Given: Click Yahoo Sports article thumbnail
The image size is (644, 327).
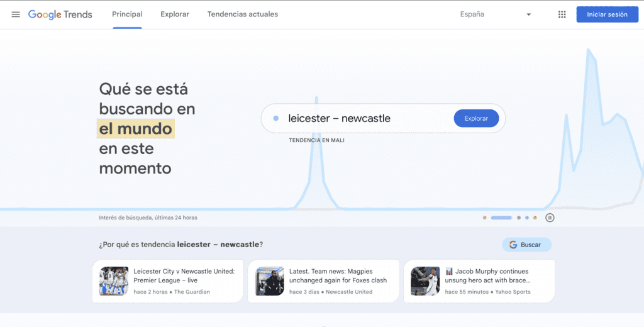Looking at the screenshot, I should 425,281.
